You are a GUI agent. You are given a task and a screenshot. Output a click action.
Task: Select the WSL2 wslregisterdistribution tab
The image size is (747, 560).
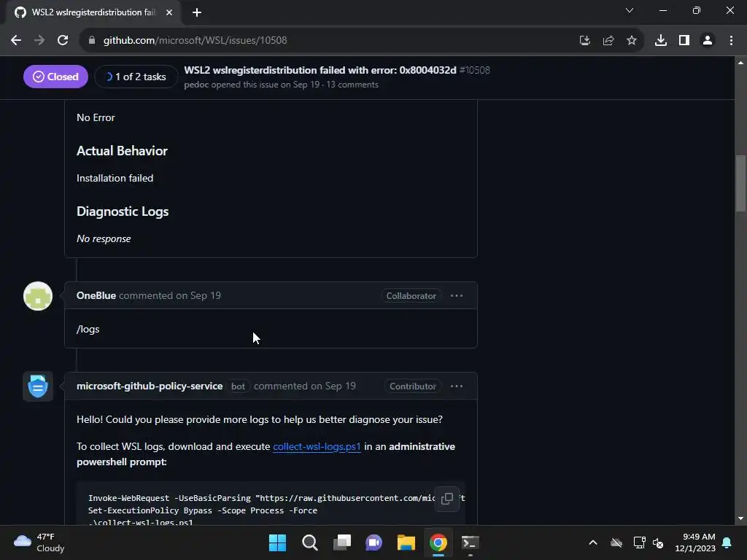pyautogui.click(x=93, y=12)
